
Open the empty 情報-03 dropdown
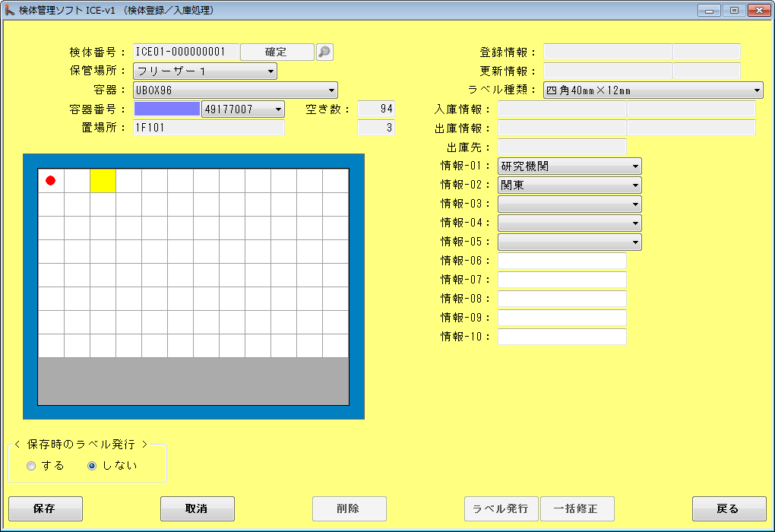569,204
